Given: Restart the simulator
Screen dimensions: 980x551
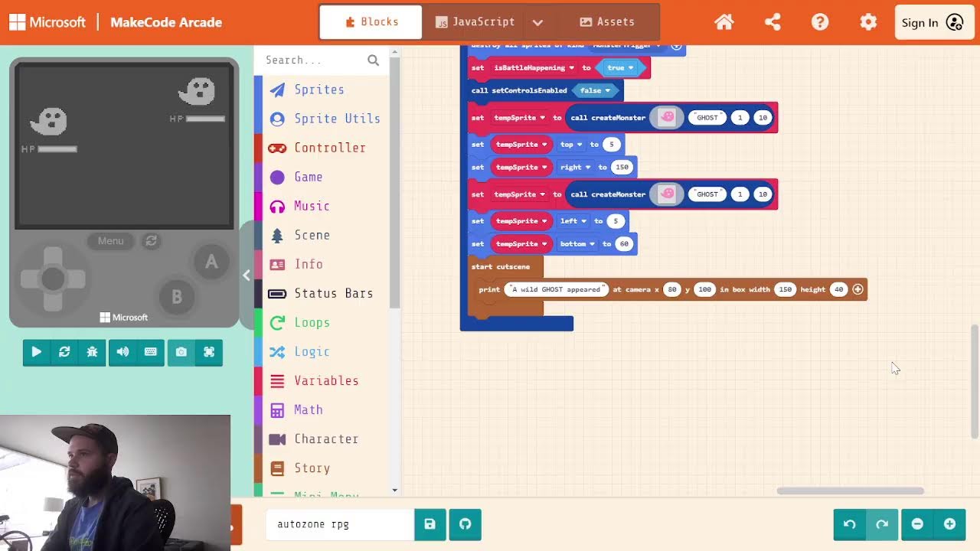Looking at the screenshot, I should point(64,352).
